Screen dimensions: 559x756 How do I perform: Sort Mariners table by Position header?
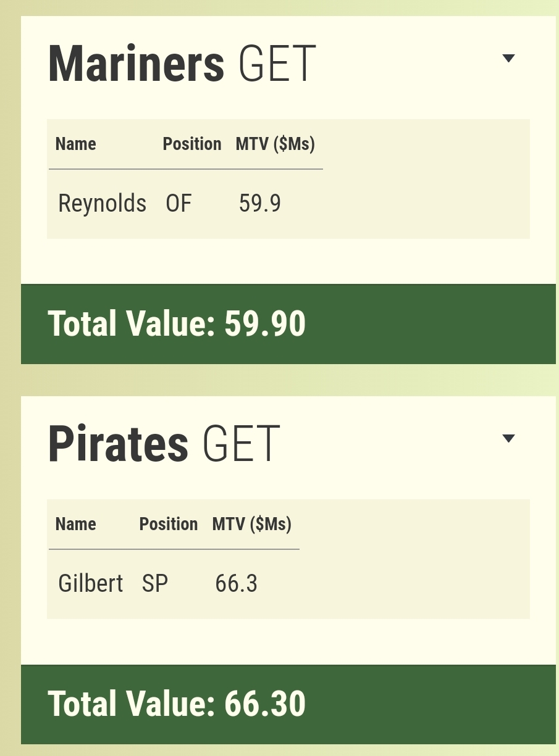pos(191,144)
